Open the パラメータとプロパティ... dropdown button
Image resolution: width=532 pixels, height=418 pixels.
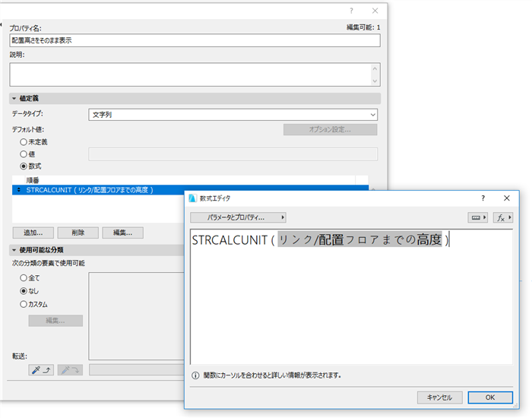[x=238, y=217]
